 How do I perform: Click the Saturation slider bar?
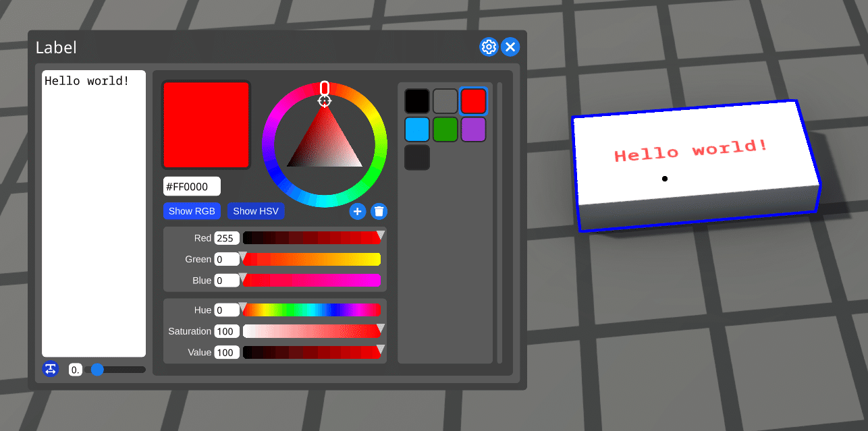[x=312, y=331]
